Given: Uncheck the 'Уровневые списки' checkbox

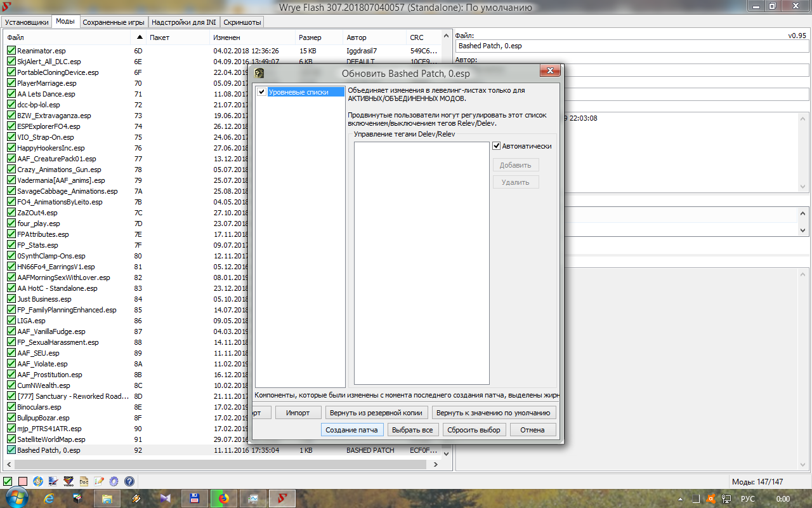Looking at the screenshot, I should click(x=261, y=92).
